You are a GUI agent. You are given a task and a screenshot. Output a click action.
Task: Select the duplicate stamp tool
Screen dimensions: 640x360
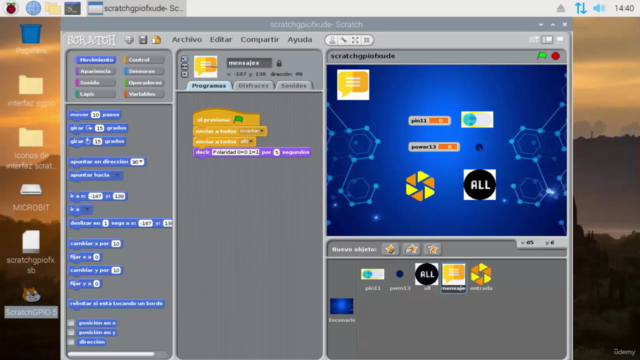[x=332, y=40]
